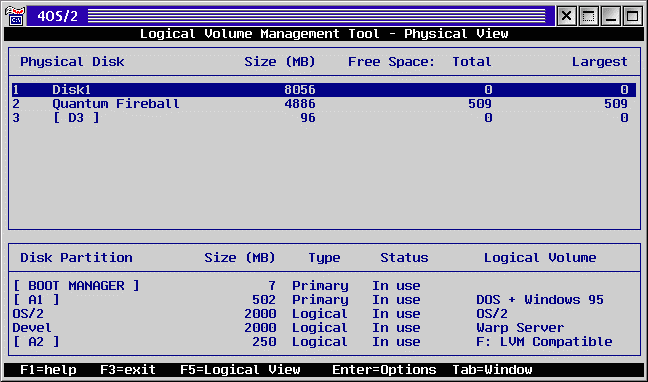Select the [ A2 ] partition
Screen dimensions: 648x382
(36, 342)
